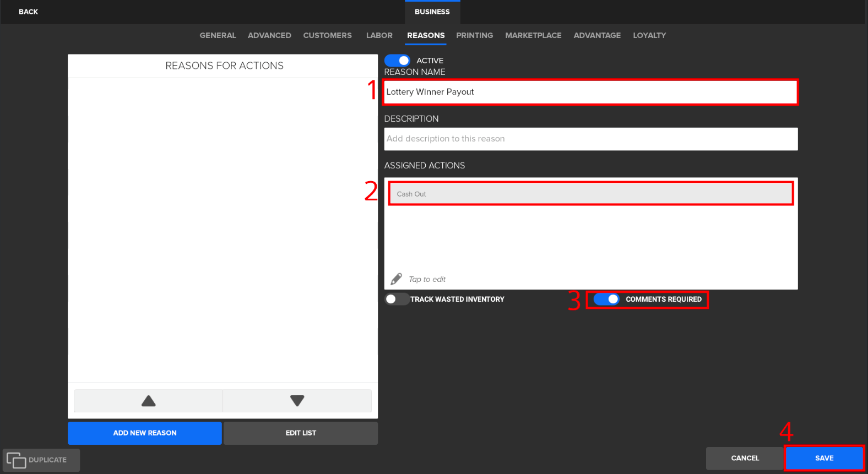Click the Edit List button
Image resolution: width=868 pixels, height=474 pixels.
pos(301,433)
